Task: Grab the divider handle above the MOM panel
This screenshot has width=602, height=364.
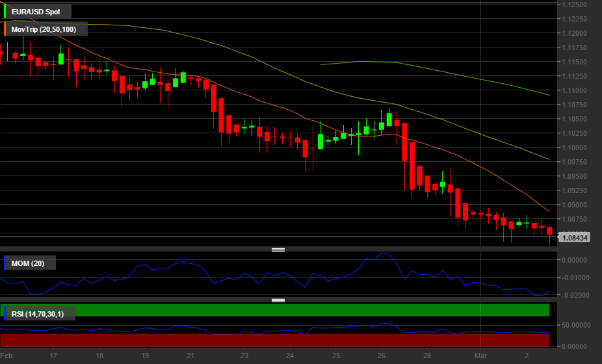Action: pos(278,250)
